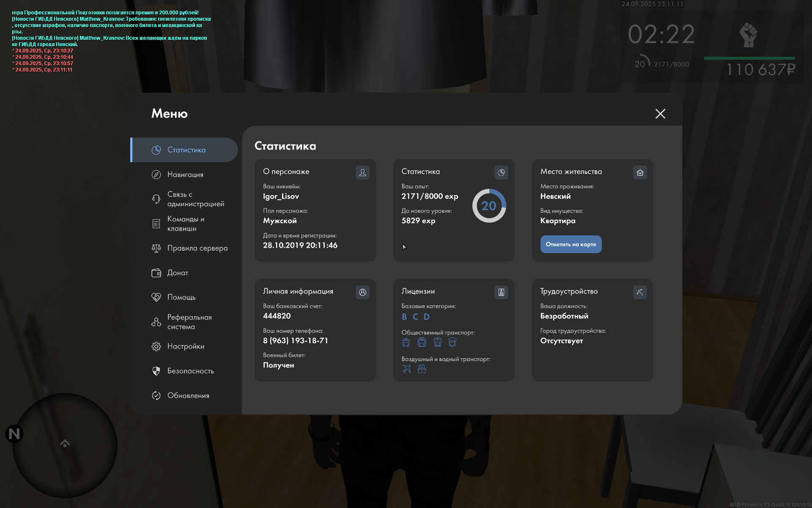Click the pie chart icon in Статистика card
This screenshot has width=812, height=508.
click(x=501, y=172)
